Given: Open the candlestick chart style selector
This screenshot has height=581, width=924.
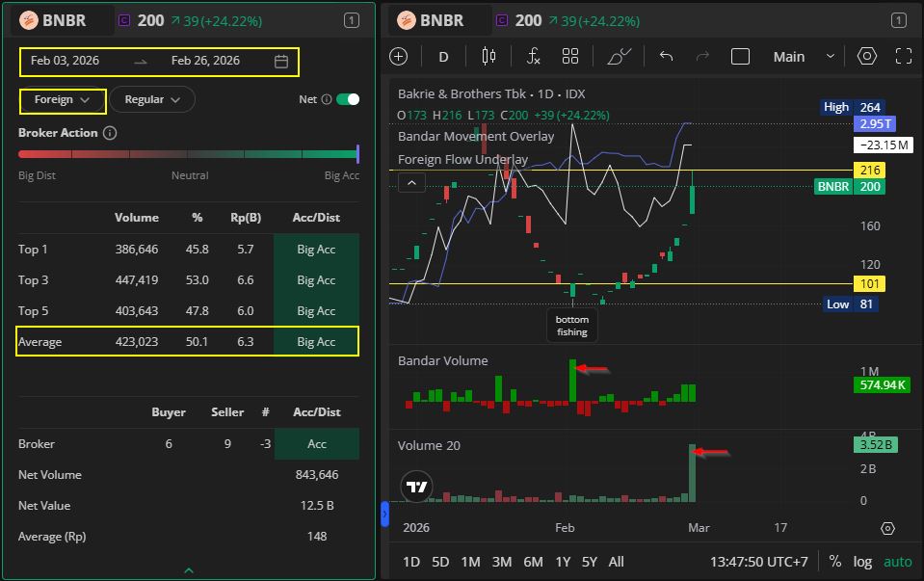Looking at the screenshot, I should [x=488, y=57].
